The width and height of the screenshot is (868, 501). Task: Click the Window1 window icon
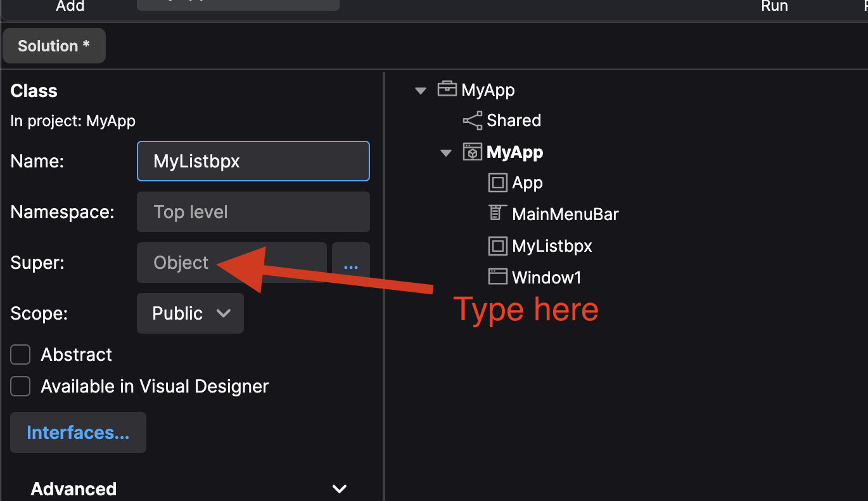point(498,277)
